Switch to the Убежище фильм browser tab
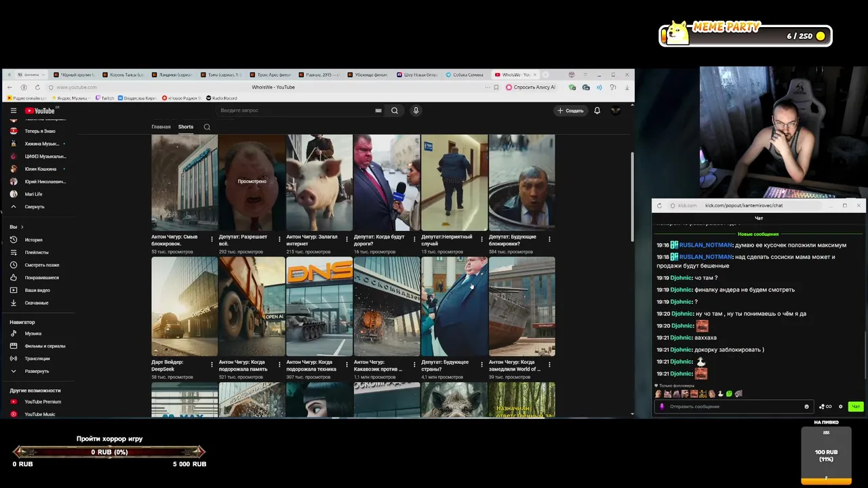The height and width of the screenshot is (488, 868). (x=368, y=75)
